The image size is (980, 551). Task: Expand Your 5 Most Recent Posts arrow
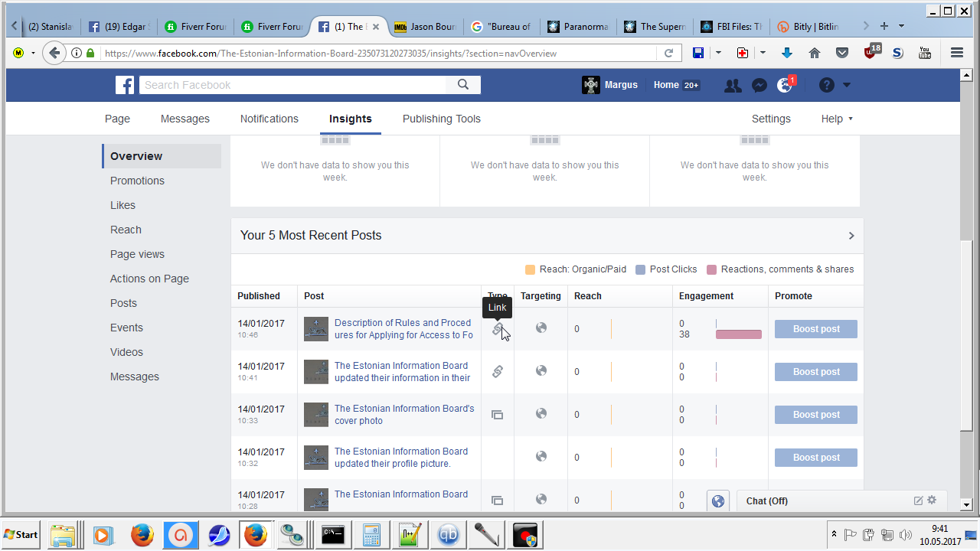851,236
